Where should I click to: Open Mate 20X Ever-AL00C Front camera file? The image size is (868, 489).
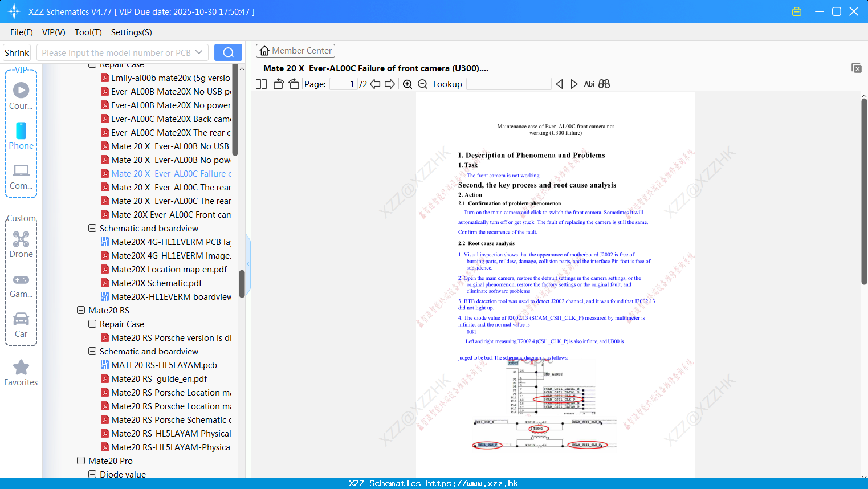pos(166,215)
